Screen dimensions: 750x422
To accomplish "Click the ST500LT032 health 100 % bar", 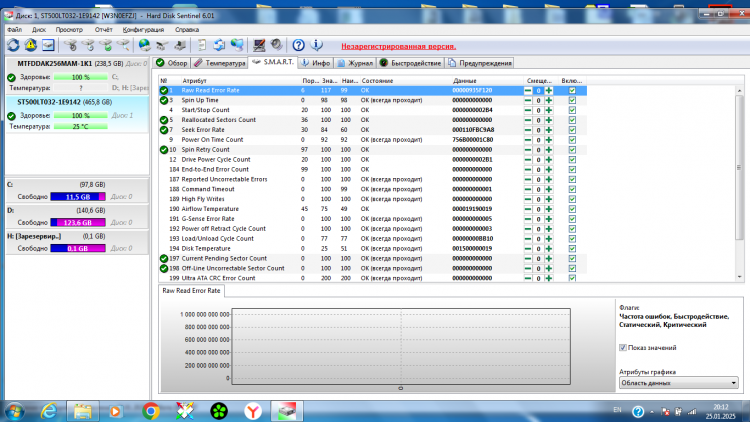I will pos(80,116).
